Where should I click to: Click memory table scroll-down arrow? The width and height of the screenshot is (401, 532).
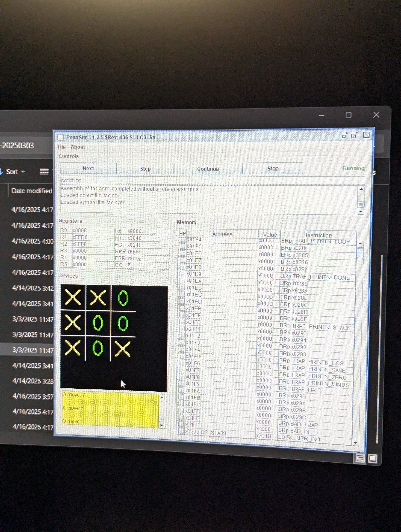pos(355,443)
